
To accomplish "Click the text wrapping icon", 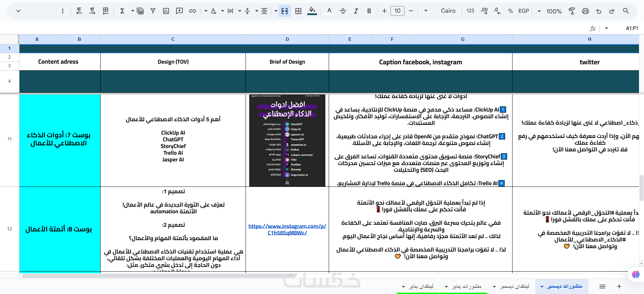I will 230,11.
